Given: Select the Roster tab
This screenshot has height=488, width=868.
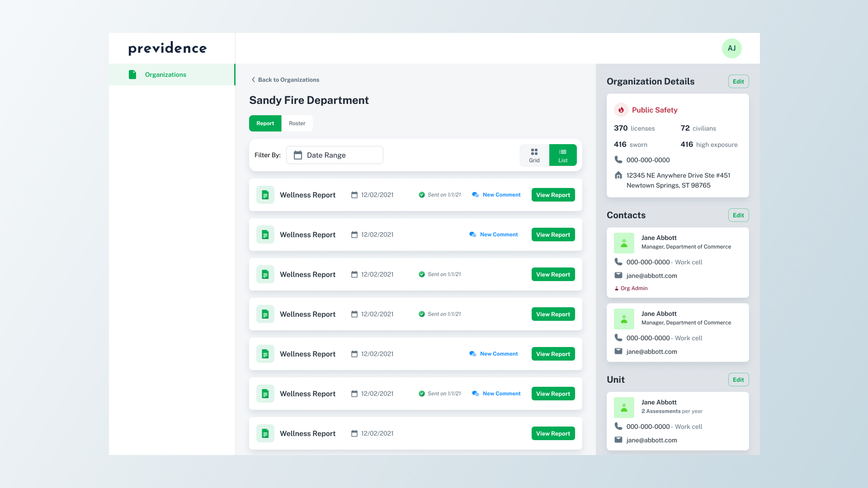Looking at the screenshot, I should click(297, 123).
